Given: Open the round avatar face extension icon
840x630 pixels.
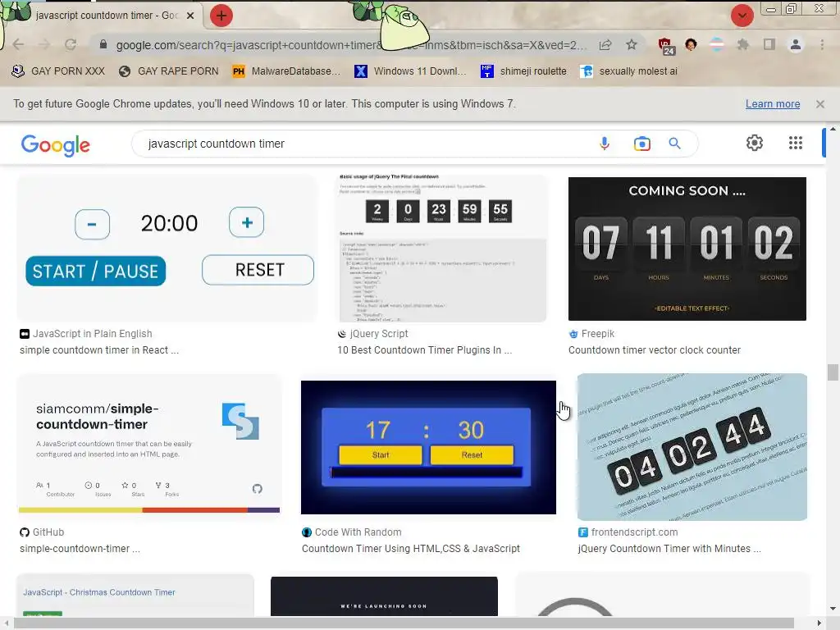Looking at the screenshot, I should coord(691,44).
